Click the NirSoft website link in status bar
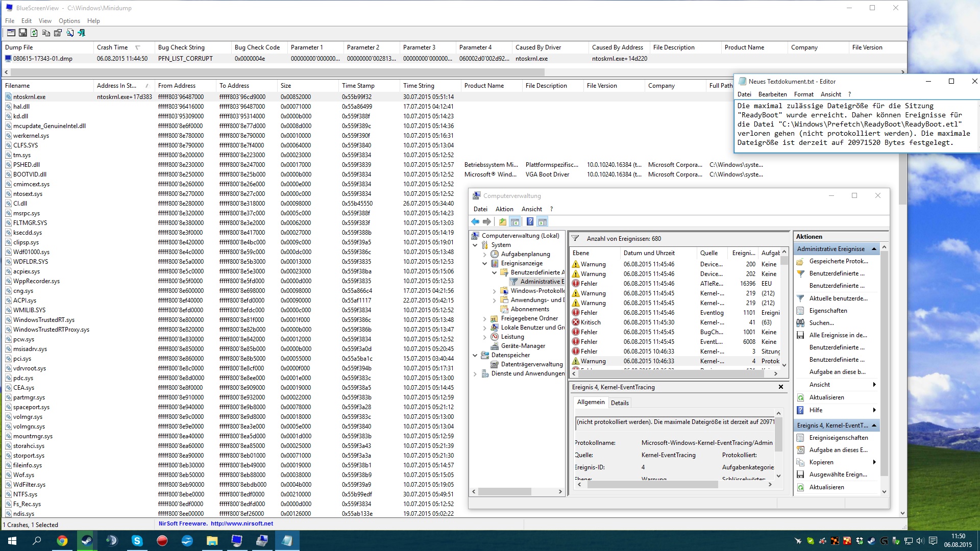980x551 pixels. point(241,524)
